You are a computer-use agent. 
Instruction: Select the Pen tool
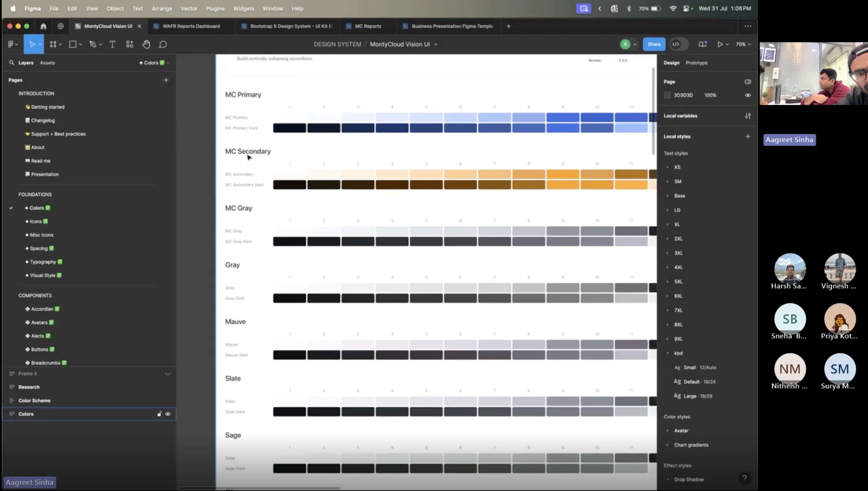point(93,44)
